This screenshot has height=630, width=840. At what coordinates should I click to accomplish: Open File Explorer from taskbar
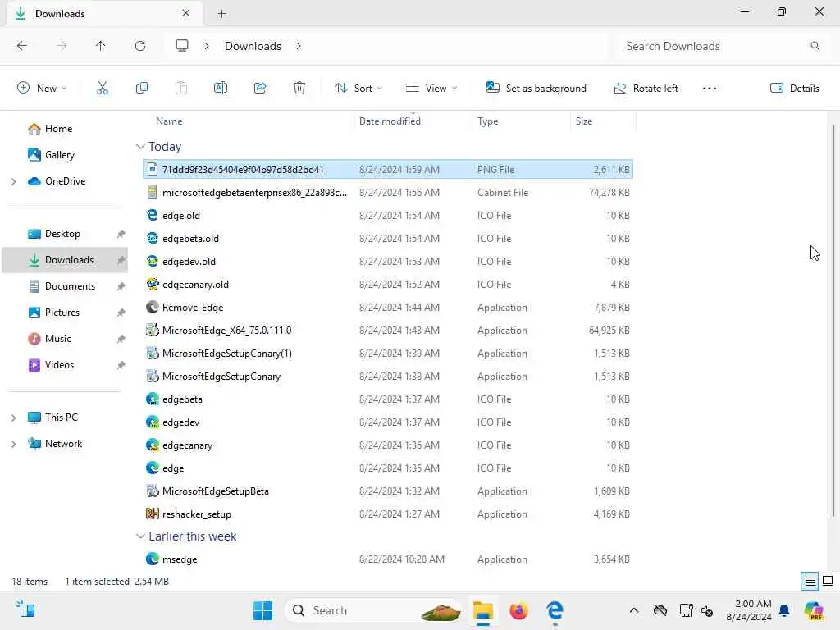482,610
